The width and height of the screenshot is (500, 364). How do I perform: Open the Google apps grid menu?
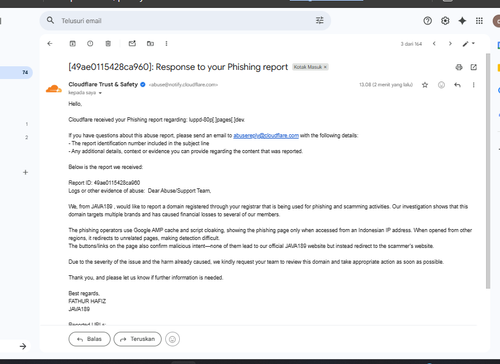point(479,21)
